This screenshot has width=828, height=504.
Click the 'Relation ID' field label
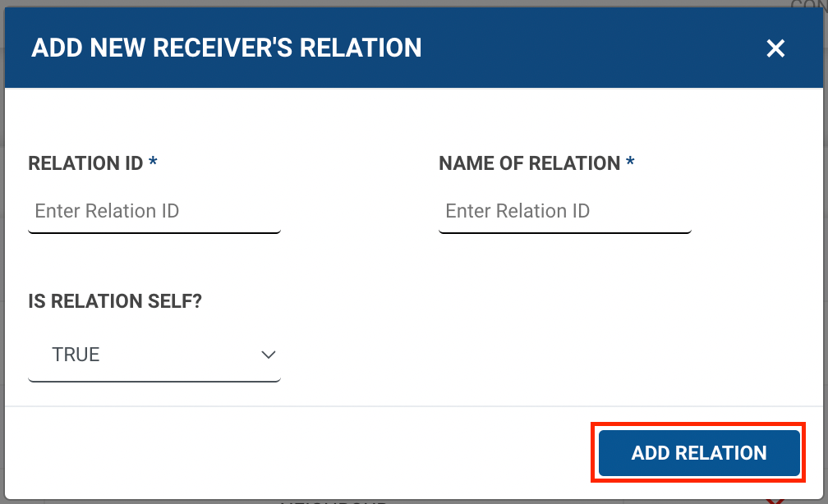85,163
